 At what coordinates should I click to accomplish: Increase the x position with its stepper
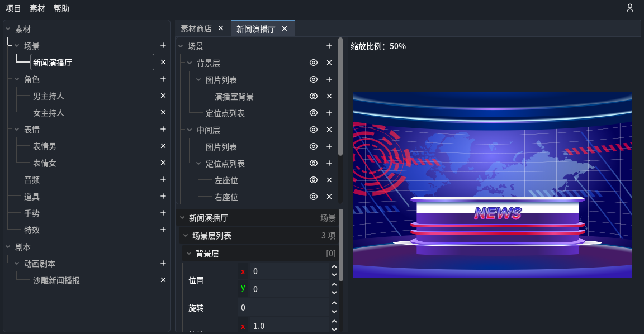click(334, 268)
